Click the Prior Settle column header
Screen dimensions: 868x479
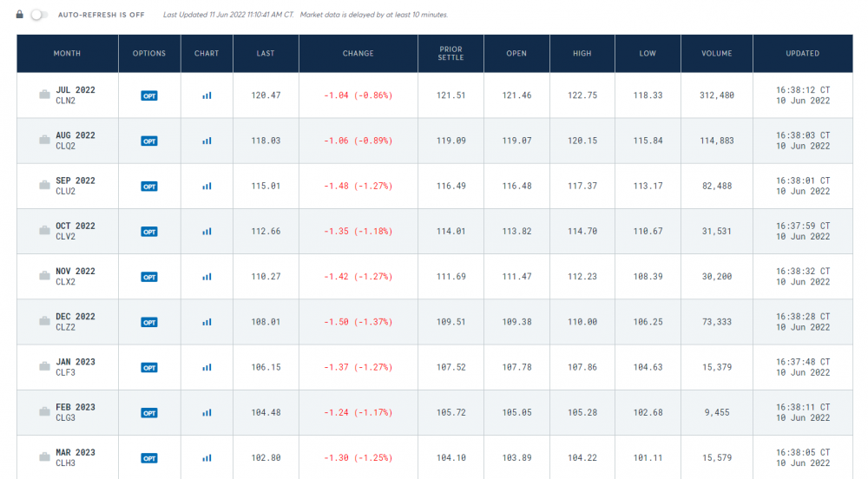pos(451,54)
